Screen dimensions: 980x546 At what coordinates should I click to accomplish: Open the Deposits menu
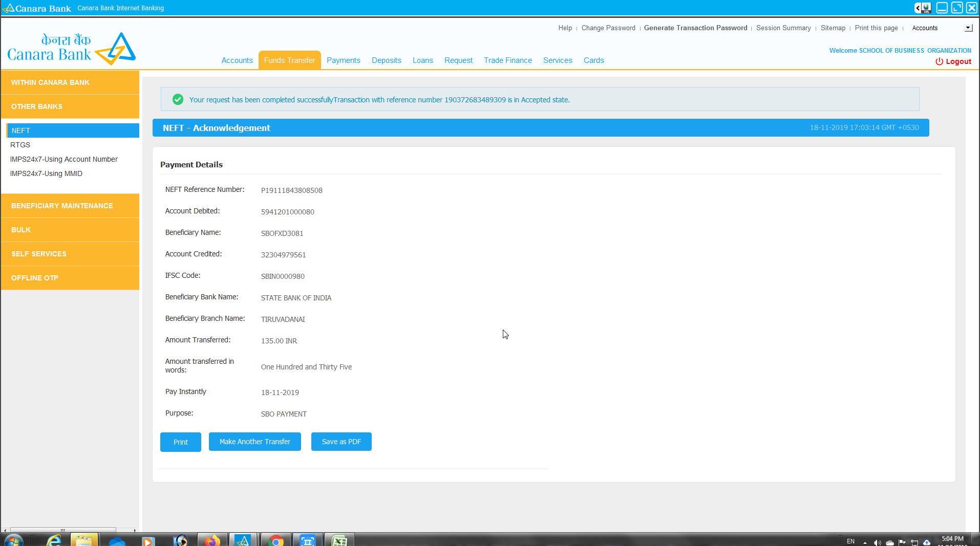[387, 60]
